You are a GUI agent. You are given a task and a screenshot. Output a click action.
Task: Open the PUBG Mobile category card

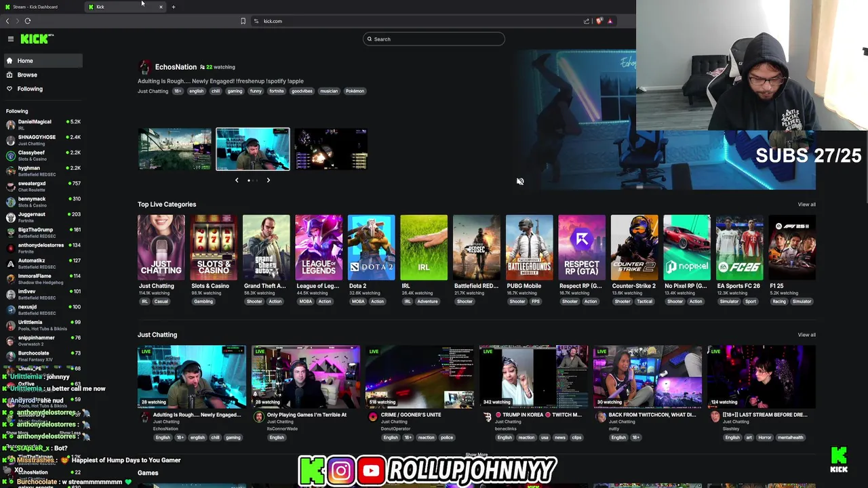[x=529, y=247]
